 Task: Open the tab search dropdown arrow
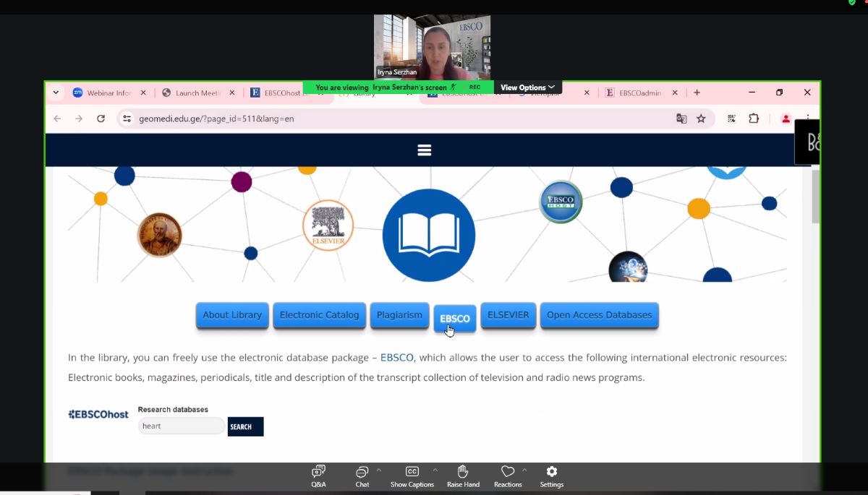coord(56,92)
